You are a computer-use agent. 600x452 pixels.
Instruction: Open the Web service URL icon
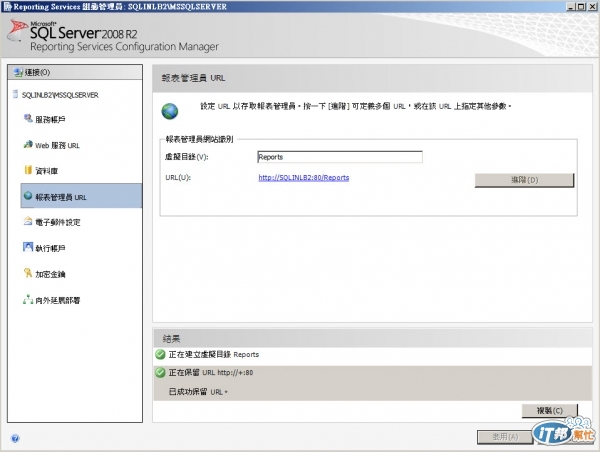pyautogui.click(x=28, y=144)
